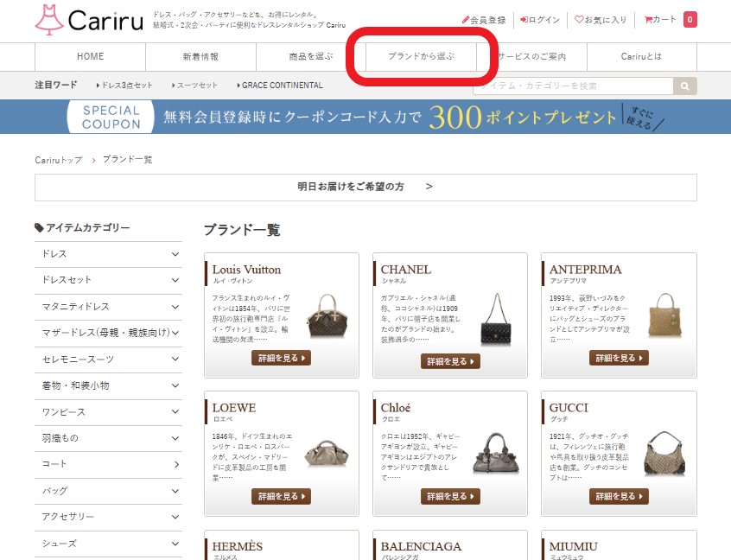Select GRACE CONTINENTAL keyword link
Image resolution: width=731 pixels, height=560 pixels.
point(280,86)
